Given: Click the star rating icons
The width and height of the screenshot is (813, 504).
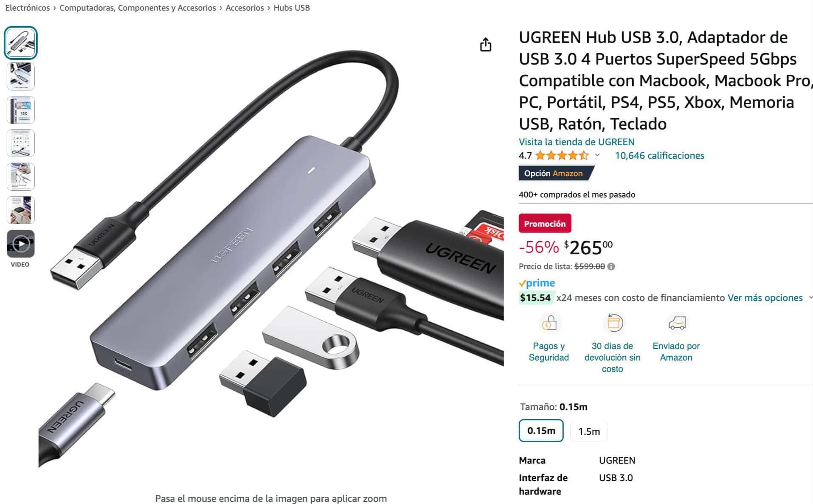Looking at the screenshot, I should click(x=562, y=155).
